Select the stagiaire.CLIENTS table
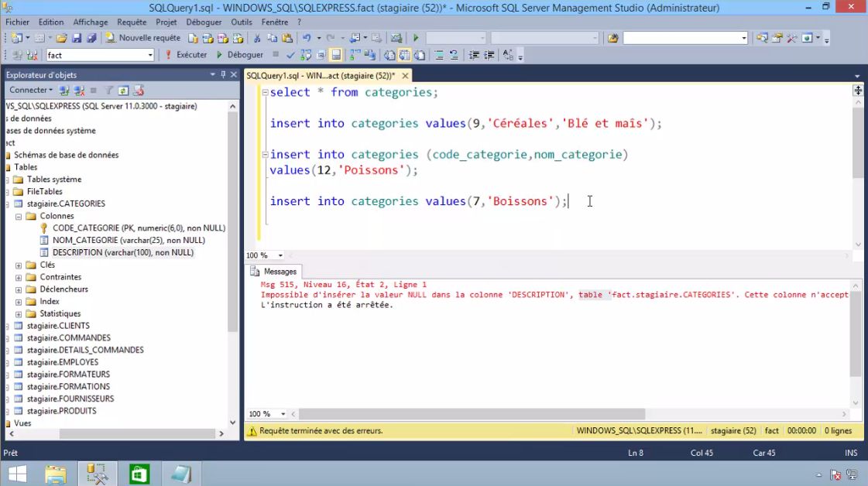The height and width of the screenshot is (486, 868). [x=58, y=326]
